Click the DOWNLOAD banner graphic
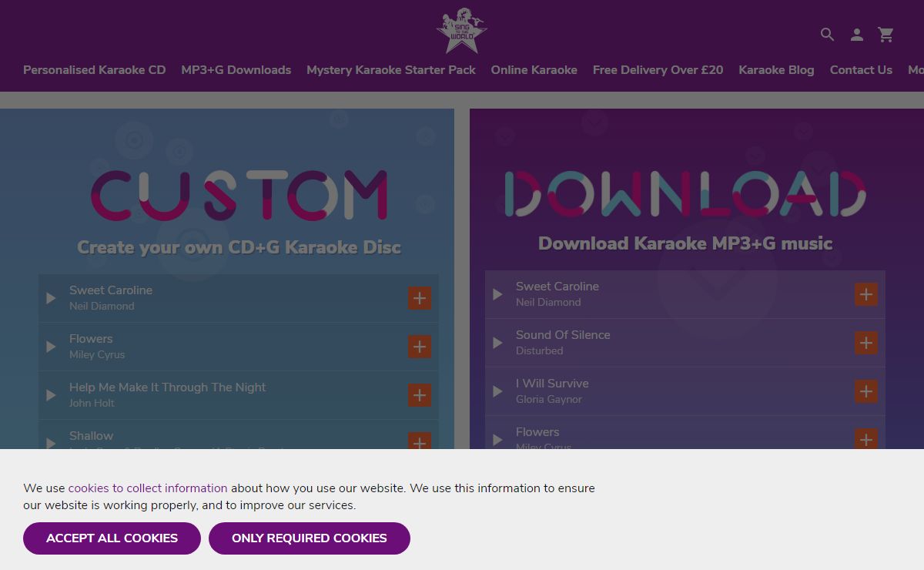 point(685,193)
